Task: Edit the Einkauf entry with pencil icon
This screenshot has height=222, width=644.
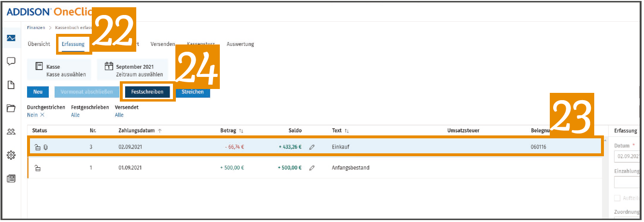Action: point(312,147)
